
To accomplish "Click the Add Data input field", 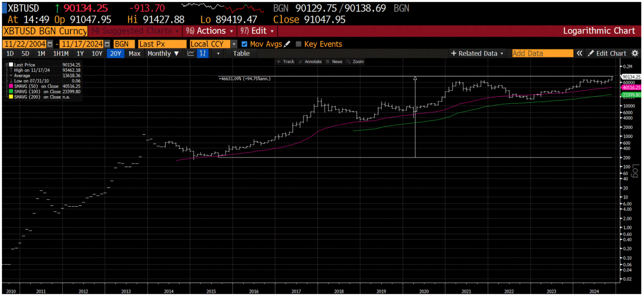I will (542, 53).
